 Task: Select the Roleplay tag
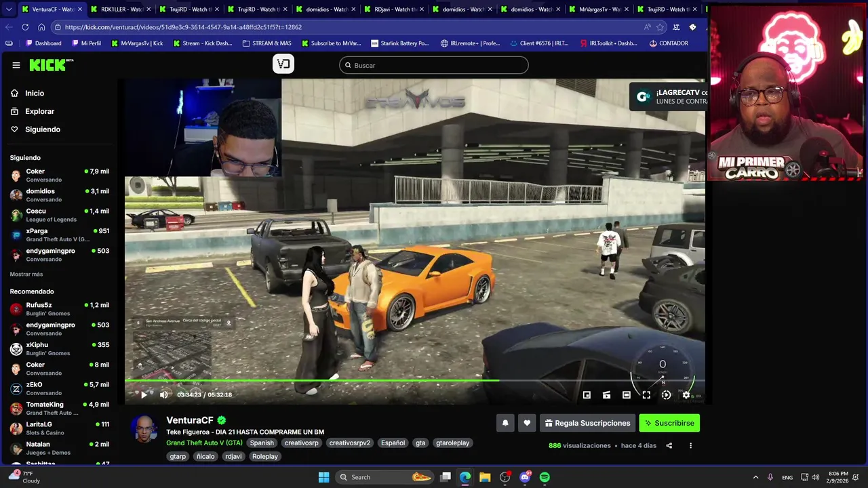click(265, 456)
